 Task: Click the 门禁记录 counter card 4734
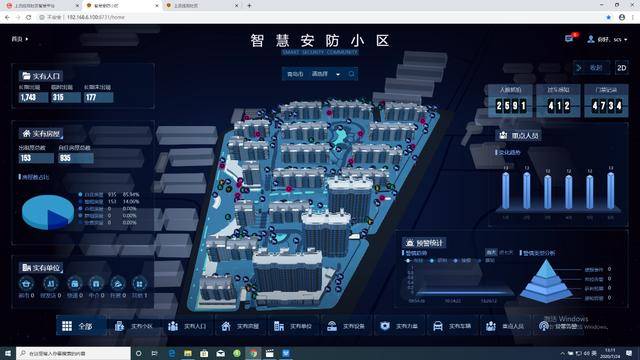point(607,102)
